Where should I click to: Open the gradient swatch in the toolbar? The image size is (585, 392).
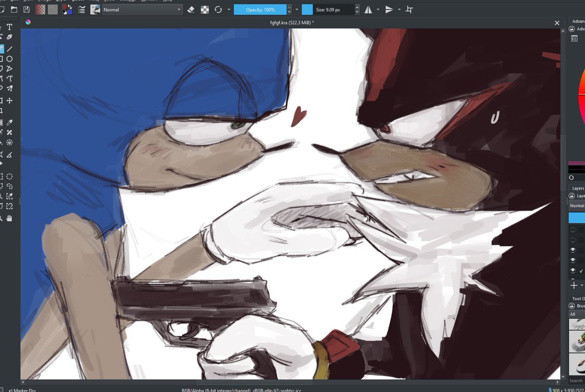pos(40,9)
